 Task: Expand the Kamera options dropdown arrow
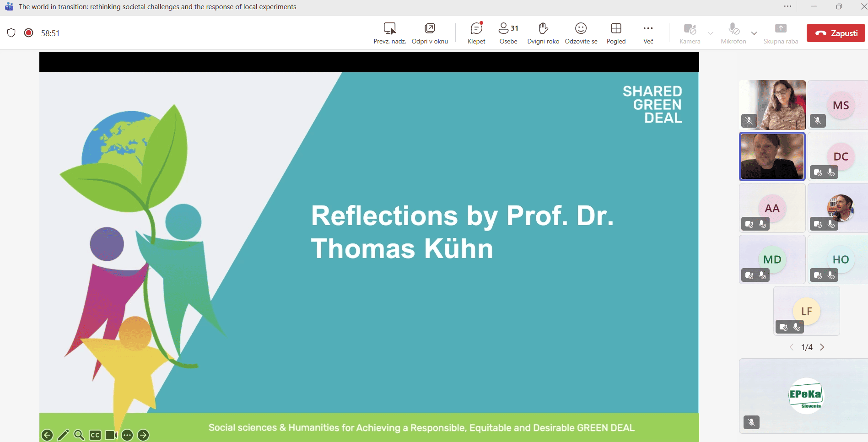click(x=711, y=33)
